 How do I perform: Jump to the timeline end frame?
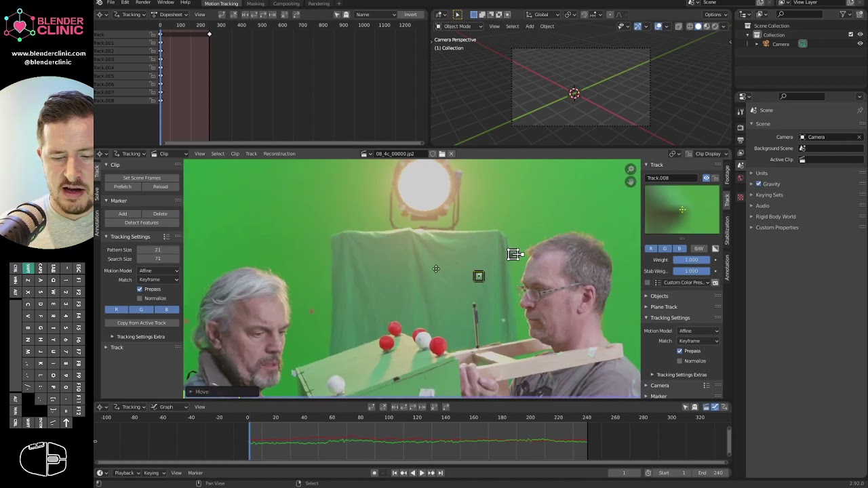(x=440, y=473)
